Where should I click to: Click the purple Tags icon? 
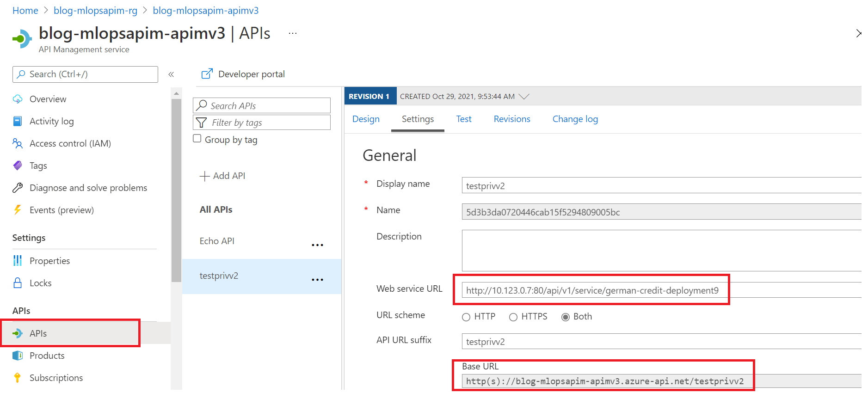(x=18, y=166)
